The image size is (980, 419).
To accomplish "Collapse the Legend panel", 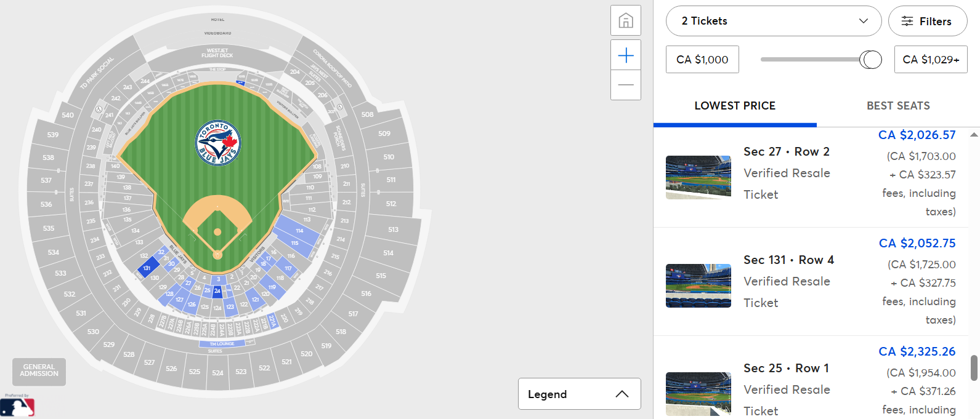I will pos(622,394).
